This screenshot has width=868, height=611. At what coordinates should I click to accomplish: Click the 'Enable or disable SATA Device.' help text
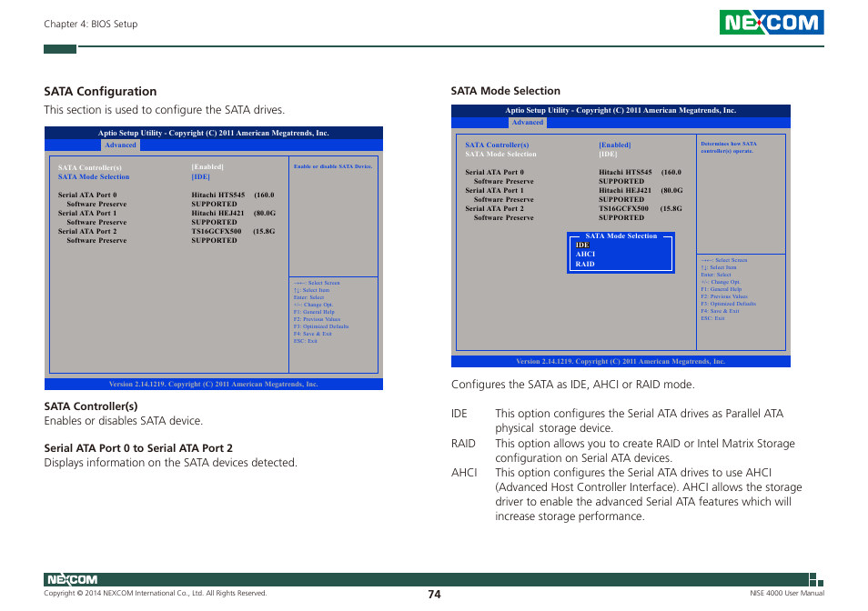click(333, 166)
